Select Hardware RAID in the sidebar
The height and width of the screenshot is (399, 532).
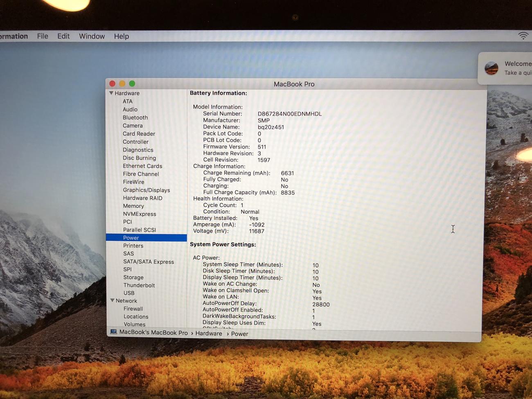(143, 198)
